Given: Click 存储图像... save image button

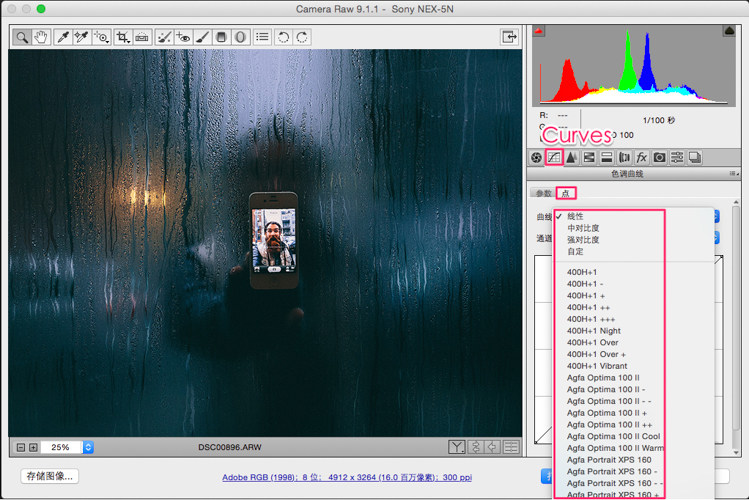Looking at the screenshot, I should click(50, 476).
